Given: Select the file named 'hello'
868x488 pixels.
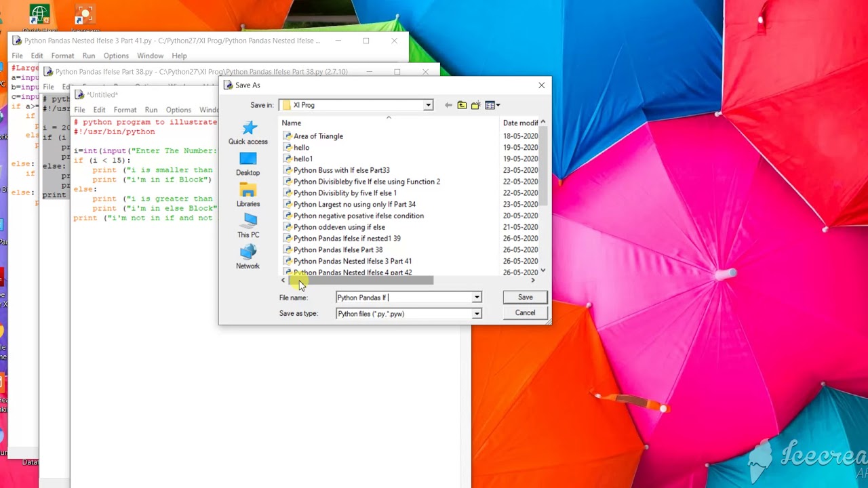Looking at the screenshot, I should [301, 148].
